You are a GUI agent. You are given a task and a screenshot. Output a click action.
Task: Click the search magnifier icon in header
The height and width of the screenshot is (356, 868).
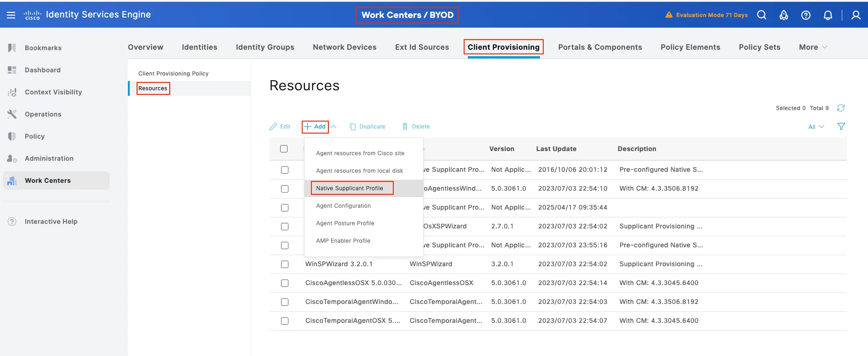click(x=762, y=15)
